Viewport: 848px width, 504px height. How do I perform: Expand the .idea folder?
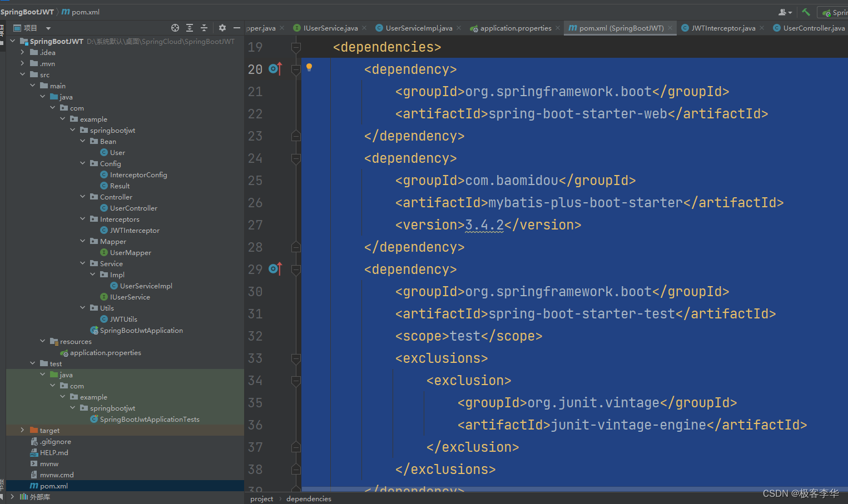pos(22,52)
